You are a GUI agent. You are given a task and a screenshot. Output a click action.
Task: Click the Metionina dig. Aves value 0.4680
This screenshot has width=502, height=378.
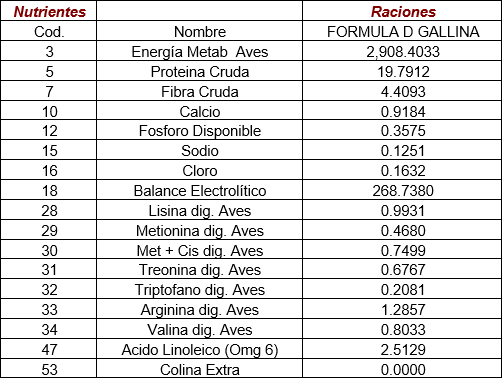point(402,230)
